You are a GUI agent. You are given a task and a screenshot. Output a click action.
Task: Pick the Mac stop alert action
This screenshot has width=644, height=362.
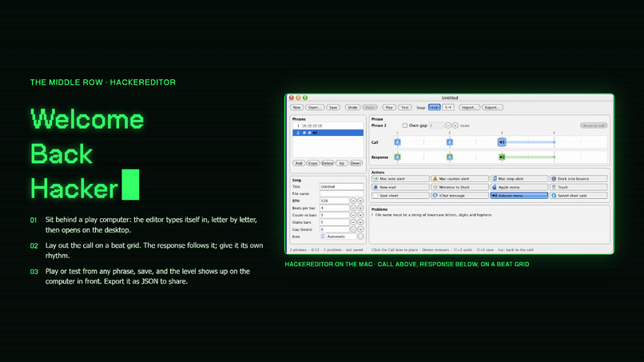tap(519, 179)
